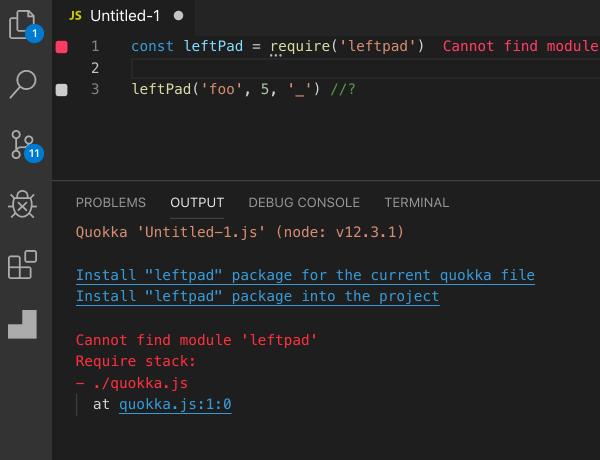Open the Explorer files icon

(22, 25)
